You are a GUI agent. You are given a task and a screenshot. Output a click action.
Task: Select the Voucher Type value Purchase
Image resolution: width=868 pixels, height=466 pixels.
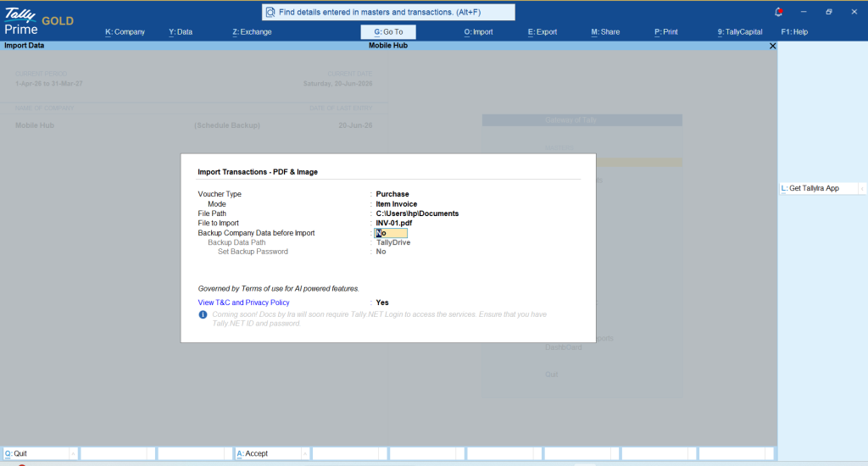[392, 194]
